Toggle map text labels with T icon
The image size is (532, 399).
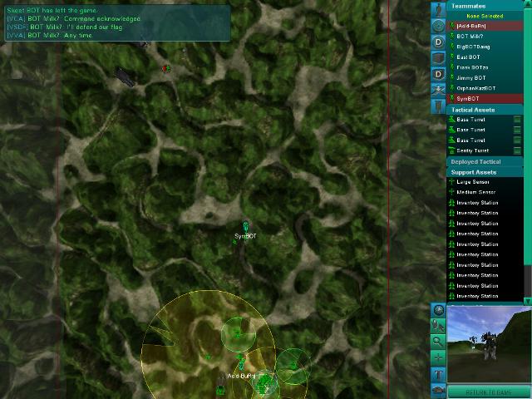[438, 374]
